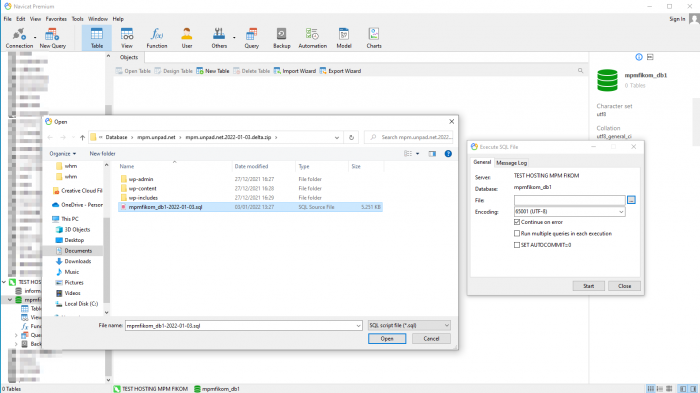700x393 pixels.
Task: Open the Backup toolbar icon
Action: pyautogui.click(x=282, y=38)
